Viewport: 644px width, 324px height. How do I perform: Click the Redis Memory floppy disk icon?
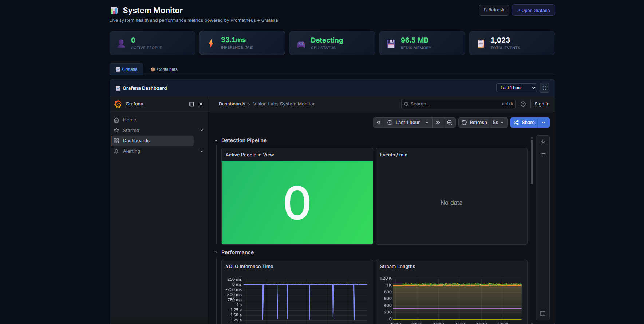tap(391, 44)
